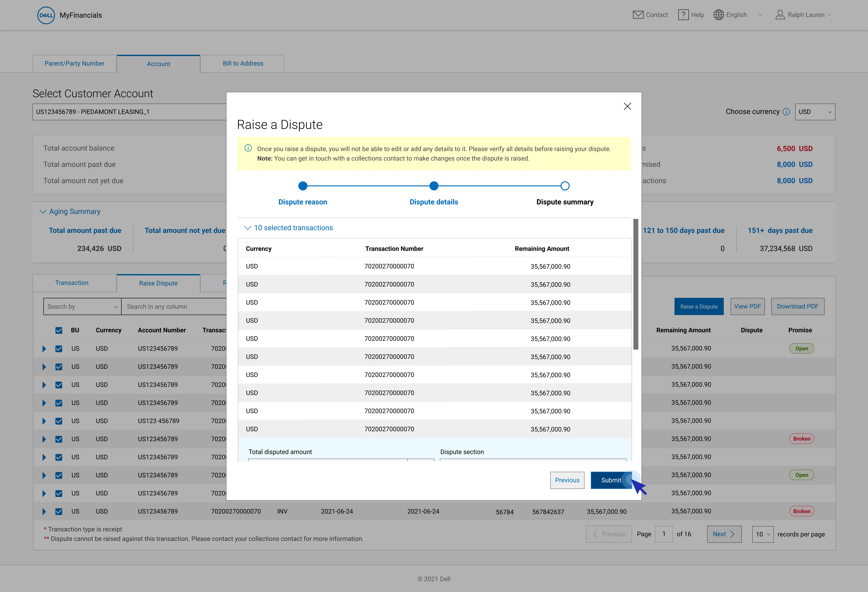Click the disabled Previous pagination button
868x592 pixels.
609,534
